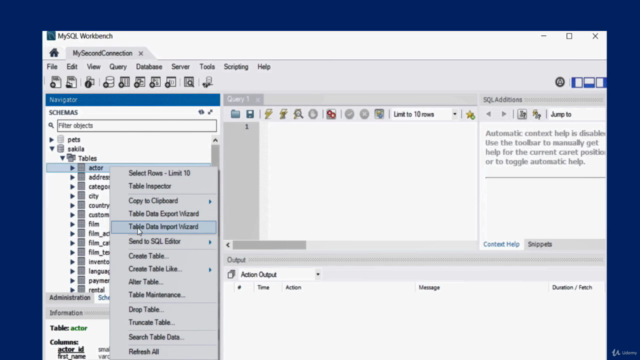Create a new function toolbar icon
Image resolution: width=640 pixels, height=360 pixels.
(170, 82)
